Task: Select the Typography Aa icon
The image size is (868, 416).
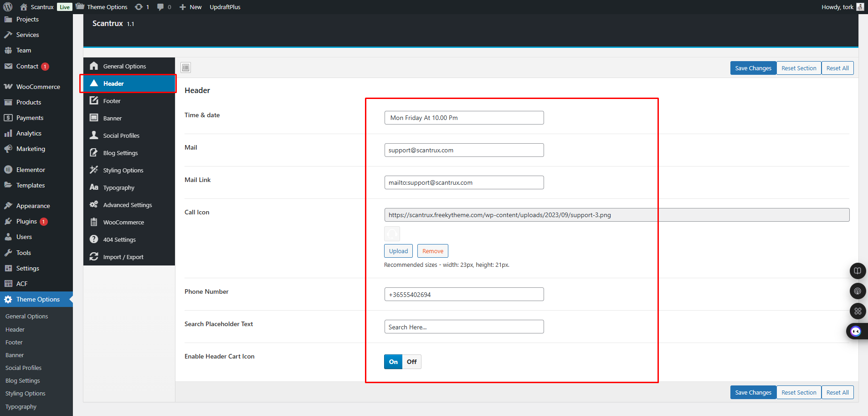Action: [x=94, y=187]
